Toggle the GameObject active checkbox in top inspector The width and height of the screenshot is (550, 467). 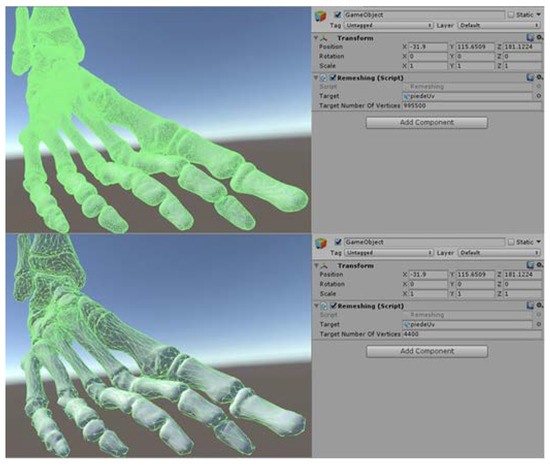(x=337, y=15)
